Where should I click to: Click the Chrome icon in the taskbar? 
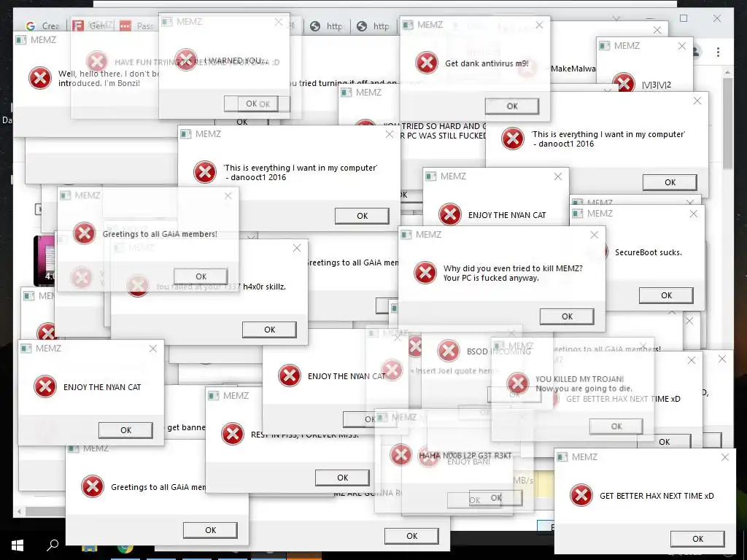pos(125,548)
